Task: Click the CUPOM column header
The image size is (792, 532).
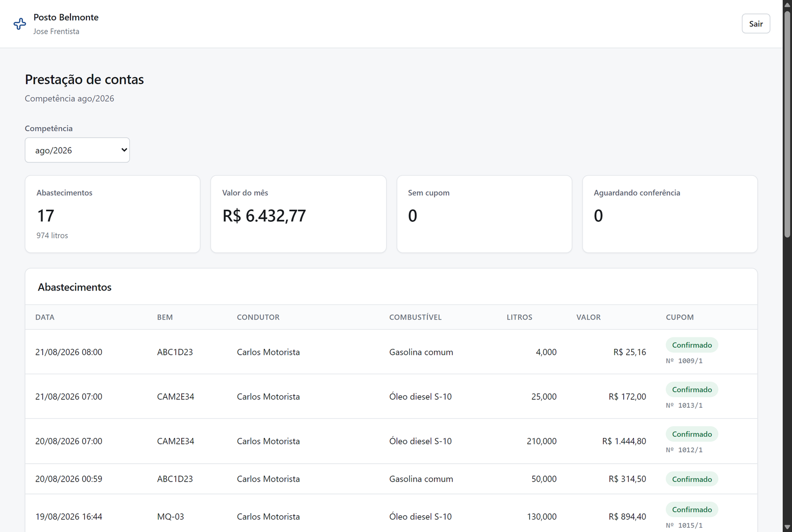Action: click(x=680, y=317)
